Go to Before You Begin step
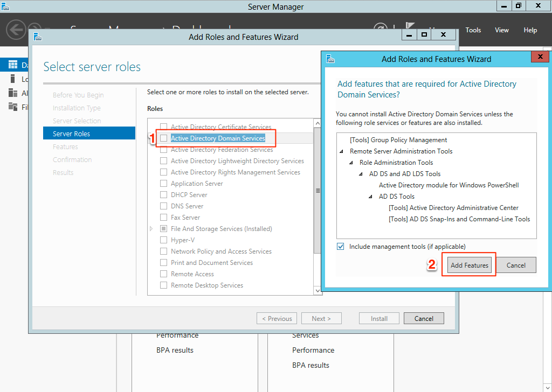Image resolution: width=552 pixels, height=392 pixels. (78, 95)
